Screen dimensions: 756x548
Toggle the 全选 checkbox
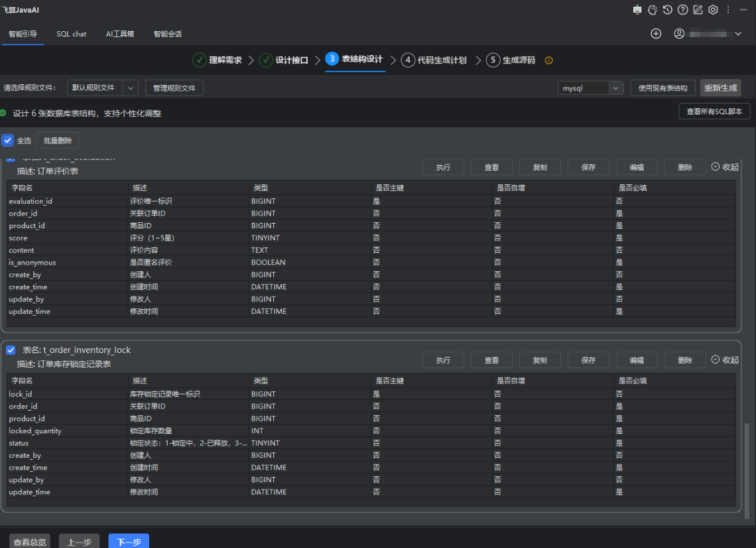8,141
